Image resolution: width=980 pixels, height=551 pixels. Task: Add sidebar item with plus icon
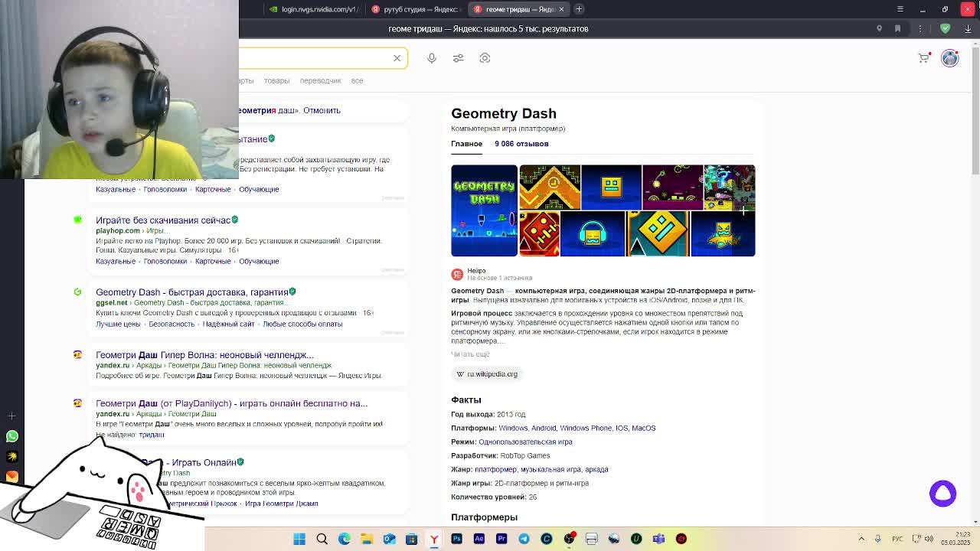click(x=11, y=416)
